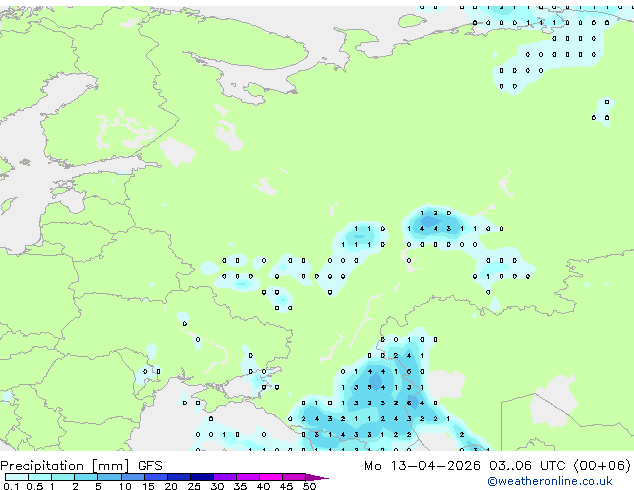The width and height of the screenshot is (634, 490).
Task: Click the "10" legend label
Action: tap(125, 486)
